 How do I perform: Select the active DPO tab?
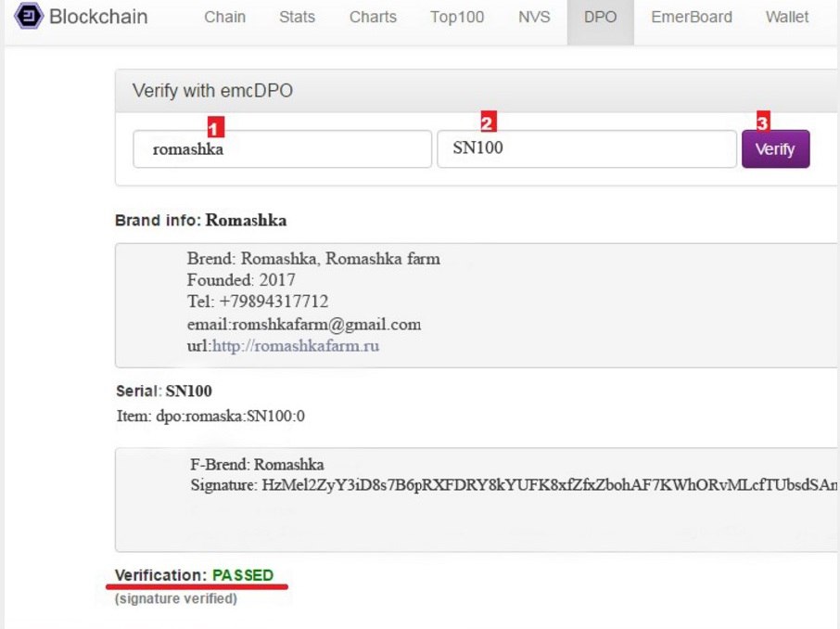click(x=601, y=20)
